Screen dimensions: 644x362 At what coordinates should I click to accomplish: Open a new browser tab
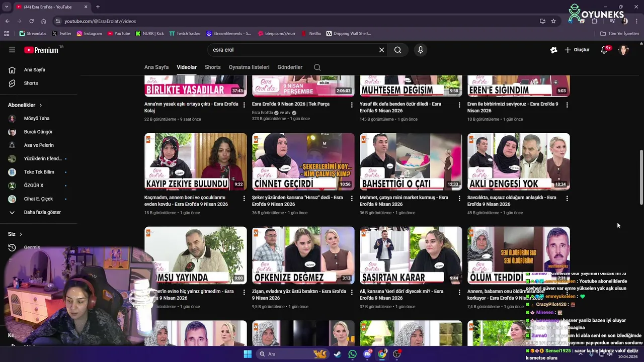98,7
